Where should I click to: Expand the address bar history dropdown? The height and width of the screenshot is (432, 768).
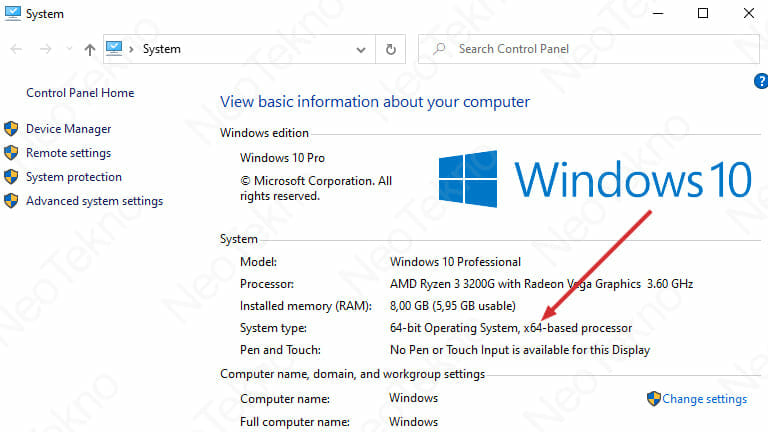point(361,49)
